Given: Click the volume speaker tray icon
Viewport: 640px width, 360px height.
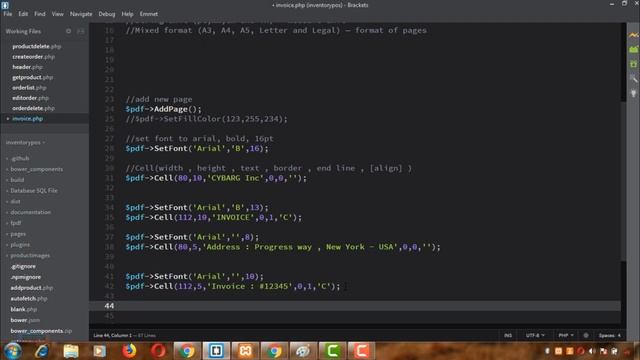Looking at the screenshot, I should [x=592, y=351].
